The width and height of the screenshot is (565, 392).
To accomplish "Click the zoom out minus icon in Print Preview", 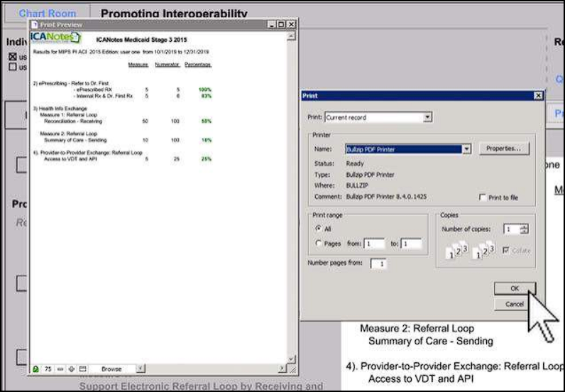I will point(60,369).
